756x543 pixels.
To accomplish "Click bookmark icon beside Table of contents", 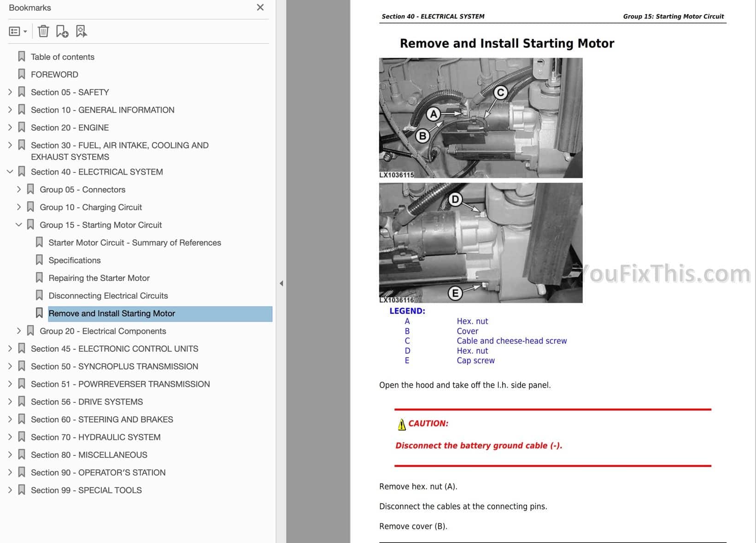I will point(22,57).
